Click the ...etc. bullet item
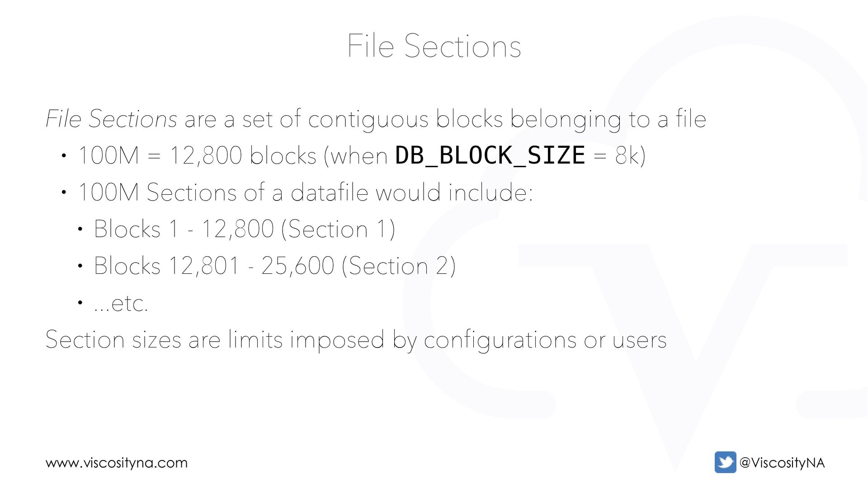This screenshot has height=488, width=868. click(121, 303)
